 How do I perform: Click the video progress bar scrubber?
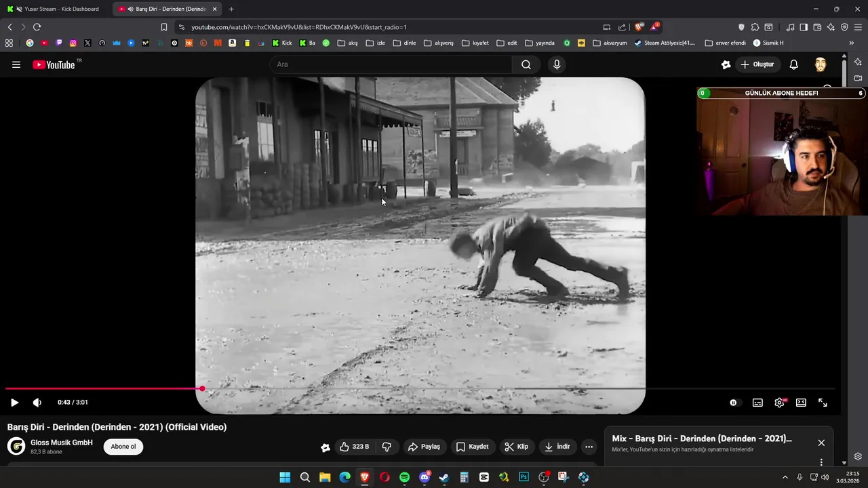point(202,388)
